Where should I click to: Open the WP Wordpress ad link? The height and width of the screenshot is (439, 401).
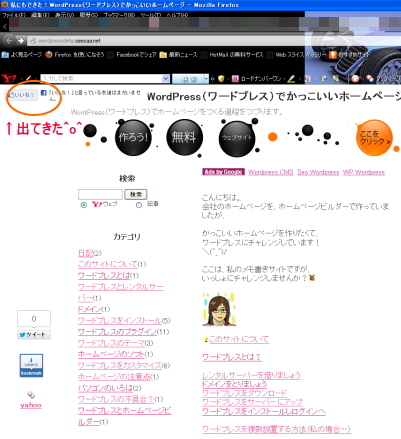pos(364,172)
